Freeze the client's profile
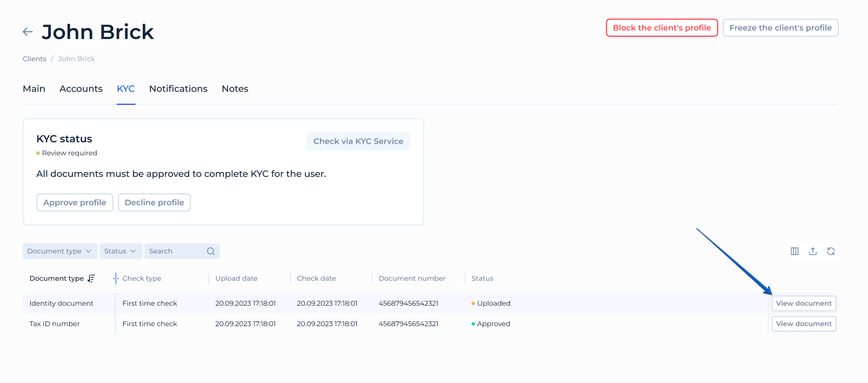This screenshot has width=868, height=383. tap(780, 28)
